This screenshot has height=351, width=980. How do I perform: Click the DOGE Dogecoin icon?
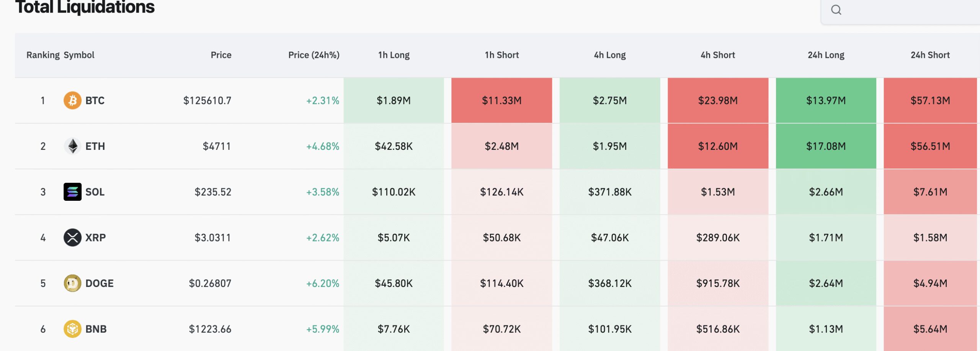tap(73, 283)
